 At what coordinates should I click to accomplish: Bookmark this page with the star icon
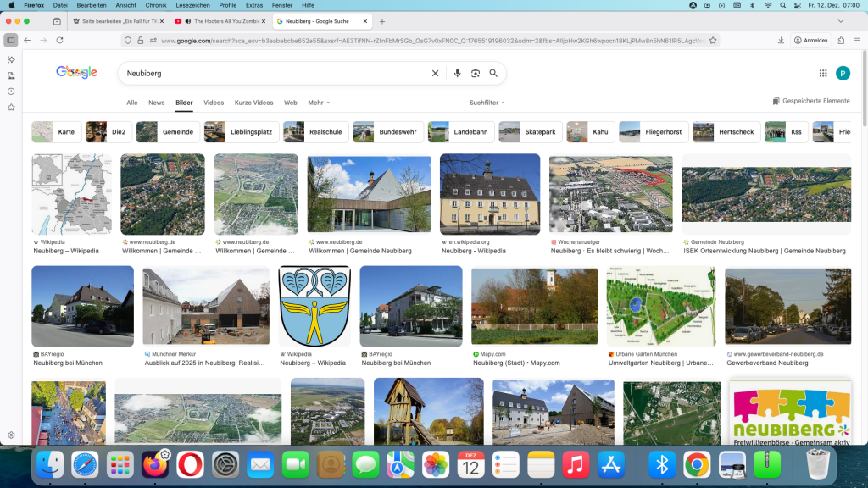[x=715, y=41]
